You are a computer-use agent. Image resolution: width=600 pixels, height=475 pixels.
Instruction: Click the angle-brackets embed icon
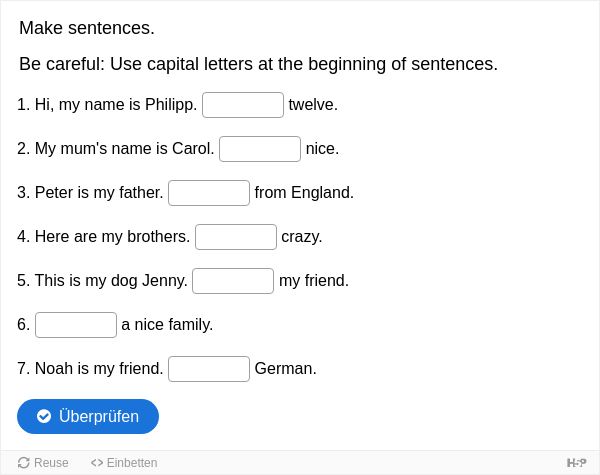[x=97, y=463]
